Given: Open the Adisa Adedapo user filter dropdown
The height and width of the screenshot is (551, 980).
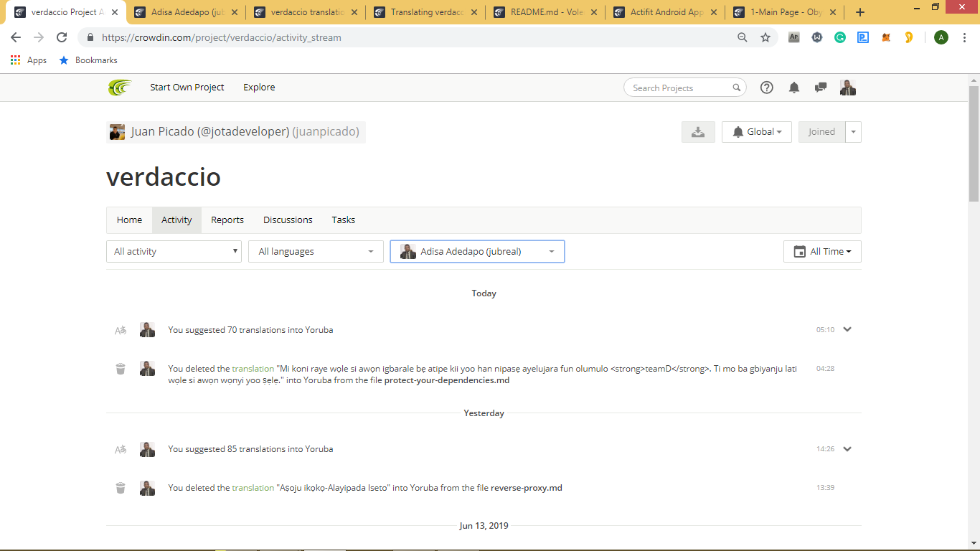Looking at the screenshot, I should click(x=477, y=252).
